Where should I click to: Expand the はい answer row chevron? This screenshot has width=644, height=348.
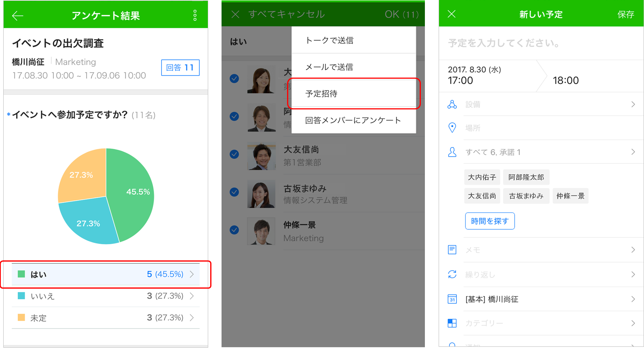point(192,275)
